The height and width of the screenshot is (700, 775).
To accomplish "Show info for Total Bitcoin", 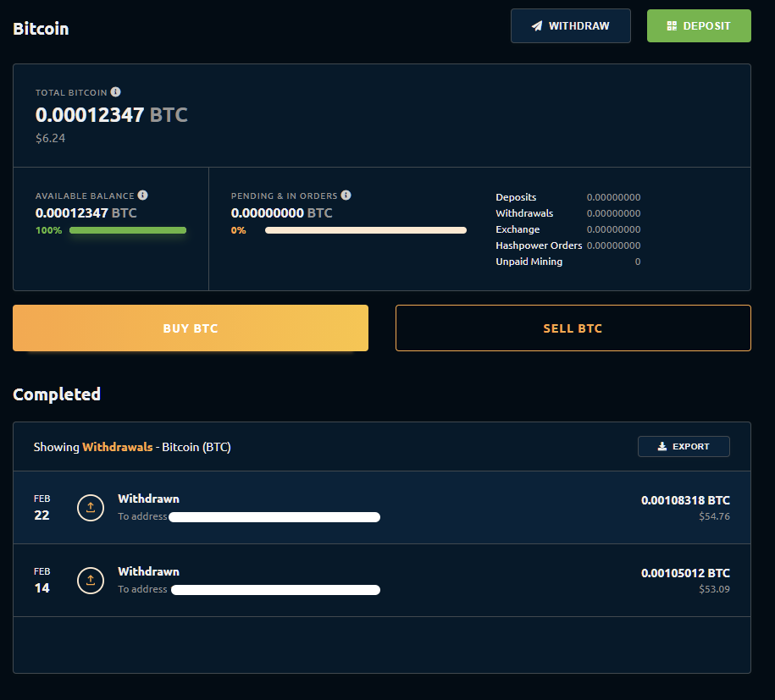I will 116,92.
